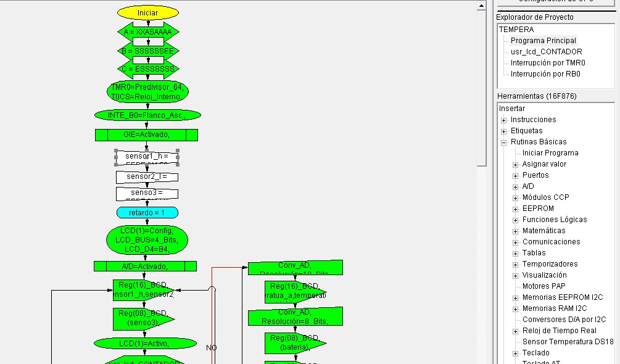The image size is (620, 364).
Task: Click the scroll up arrow of flowchart
Action: [x=481, y=6]
